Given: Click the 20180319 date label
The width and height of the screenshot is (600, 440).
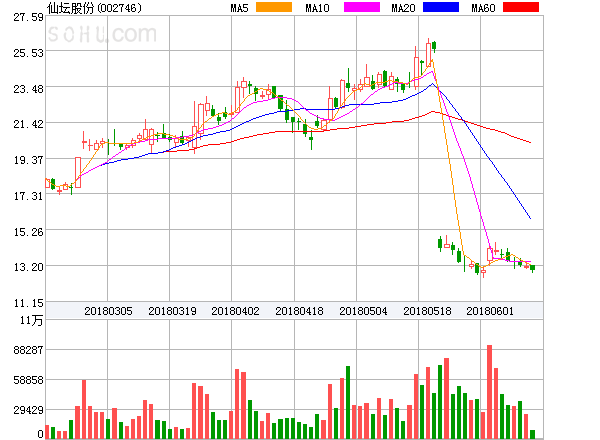Looking at the screenshot, I should (x=172, y=311).
